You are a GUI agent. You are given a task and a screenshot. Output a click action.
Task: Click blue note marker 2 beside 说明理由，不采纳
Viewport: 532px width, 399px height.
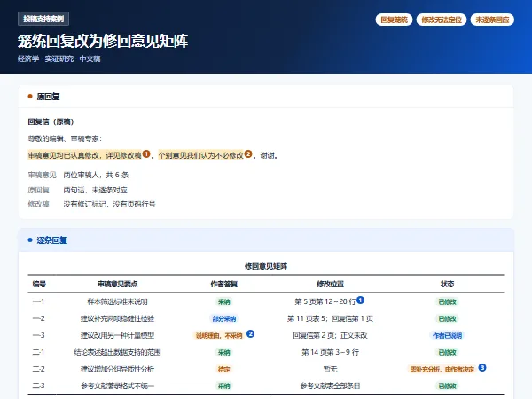pyautogui.click(x=250, y=334)
